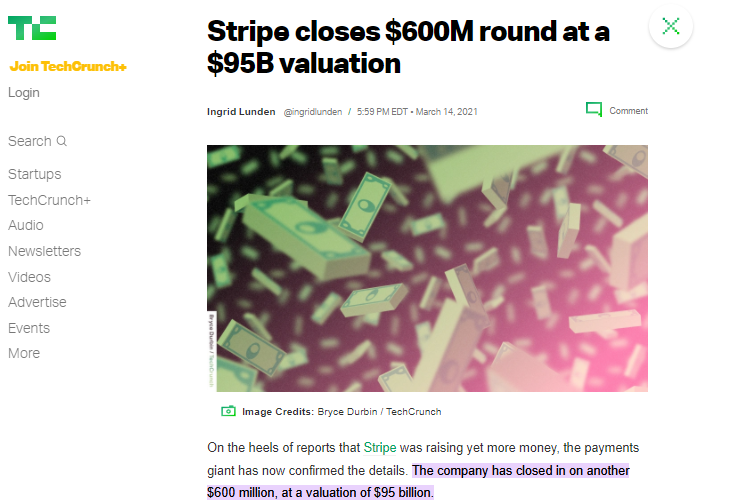Click the green comment bubble icon
This screenshot has width=743, height=504.
point(594,110)
